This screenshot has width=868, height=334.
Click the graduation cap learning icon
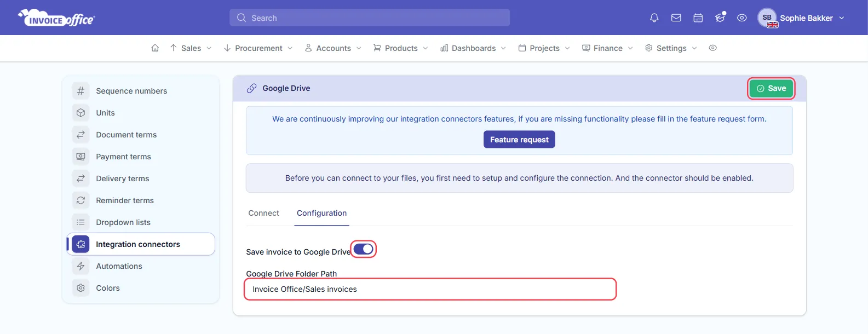coord(720,18)
